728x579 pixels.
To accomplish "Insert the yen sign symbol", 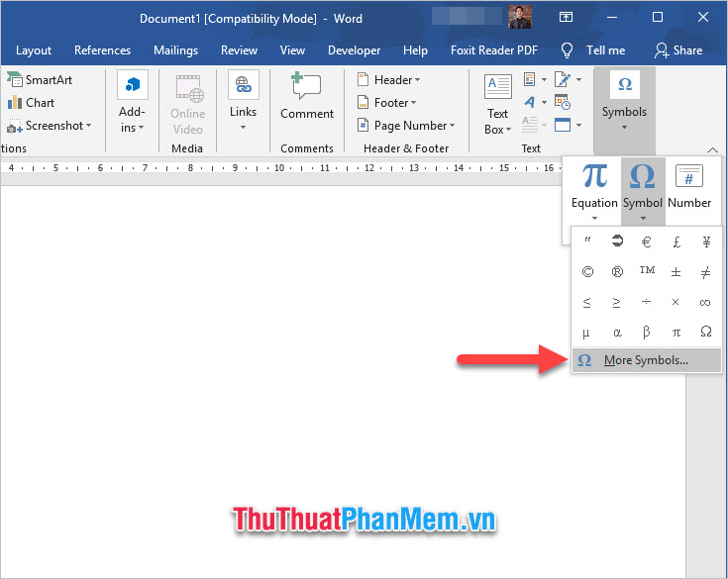I will [x=706, y=241].
